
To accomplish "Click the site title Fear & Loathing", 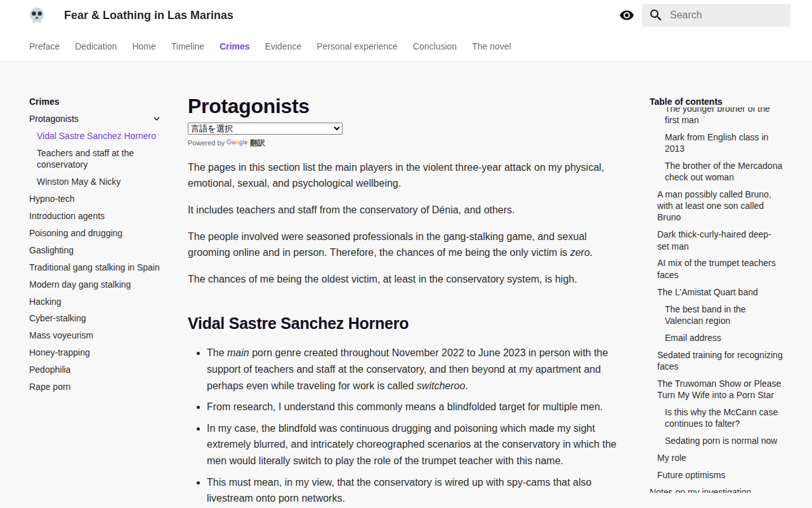I will pos(148,15).
